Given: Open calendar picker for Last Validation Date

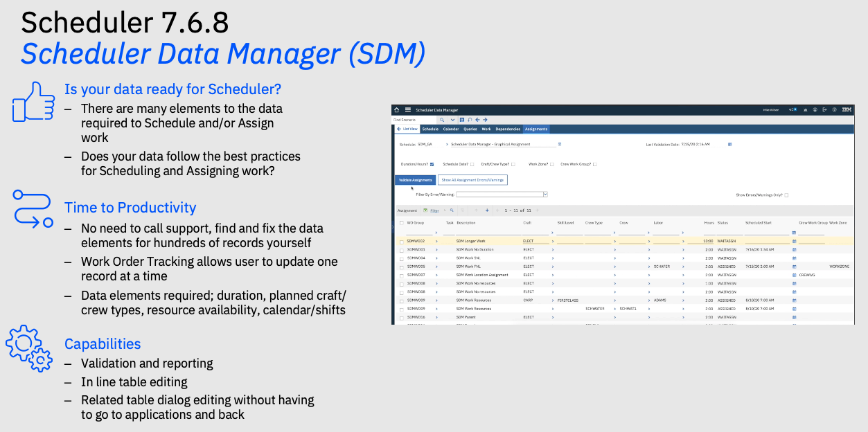Looking at the screenshot, I should pyautogui.click(x=729, y=144).
